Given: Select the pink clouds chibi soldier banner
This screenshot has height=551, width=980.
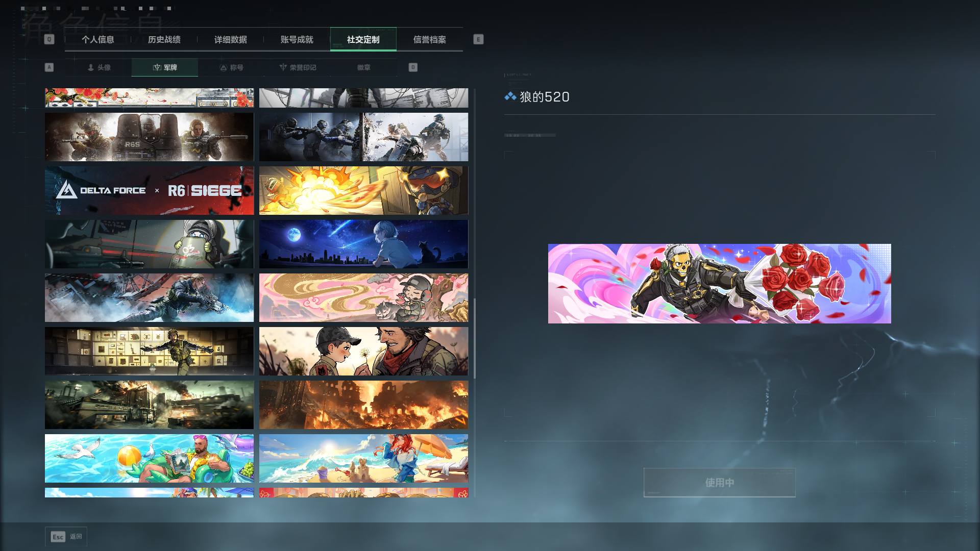Looking at the screenshot, I should [363, 297].
